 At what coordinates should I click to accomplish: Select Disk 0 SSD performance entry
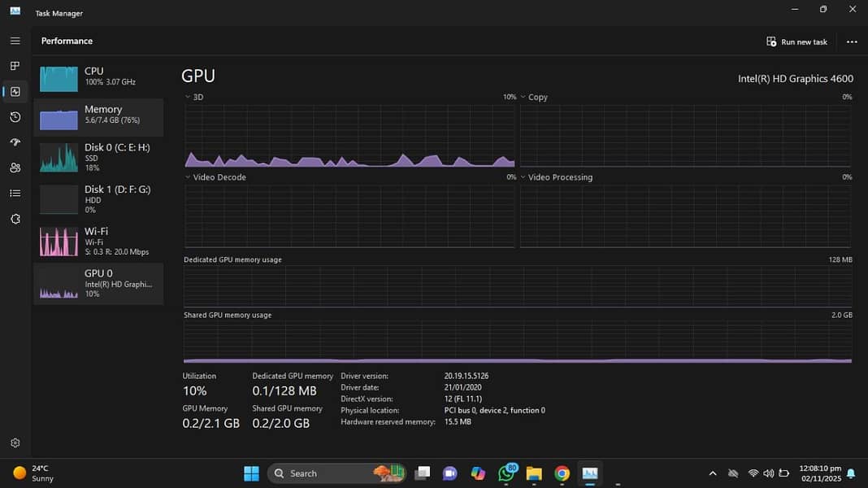click(98, 157)
